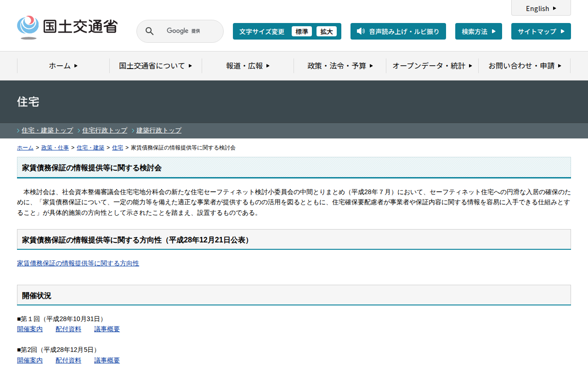Expand the ホーム navigation menu

pos(63,66)
